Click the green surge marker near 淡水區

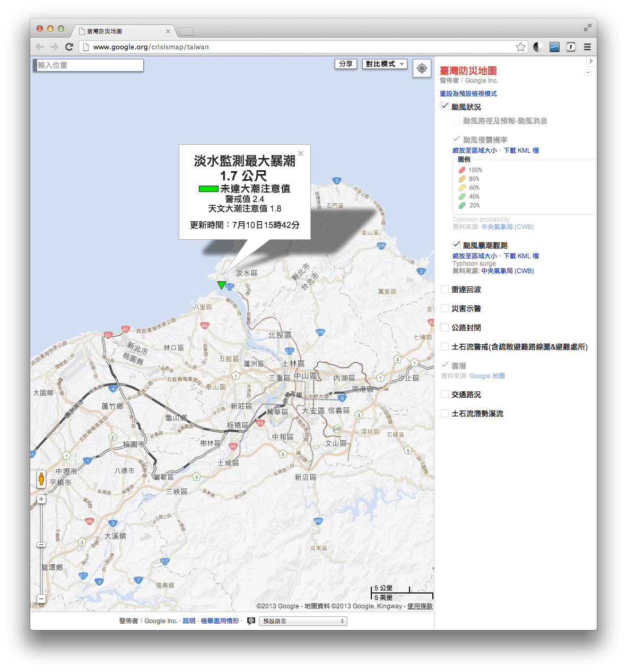click(222, 285)
